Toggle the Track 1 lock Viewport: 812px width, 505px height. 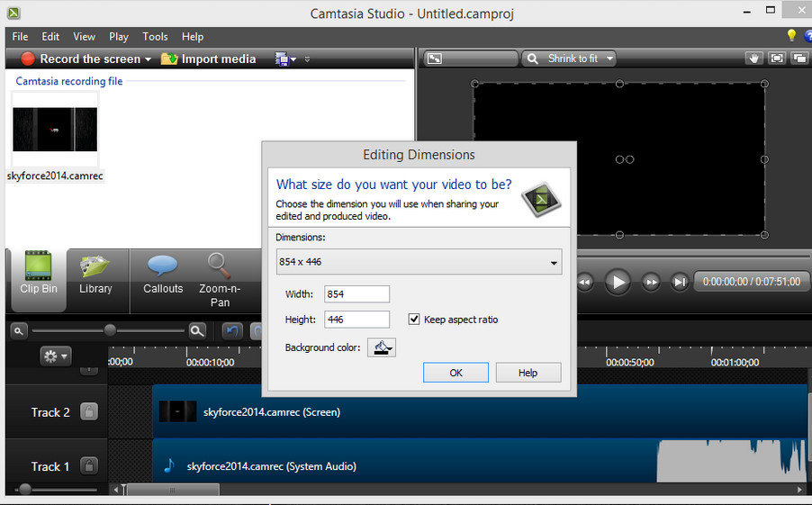click(x=89, y=466)
